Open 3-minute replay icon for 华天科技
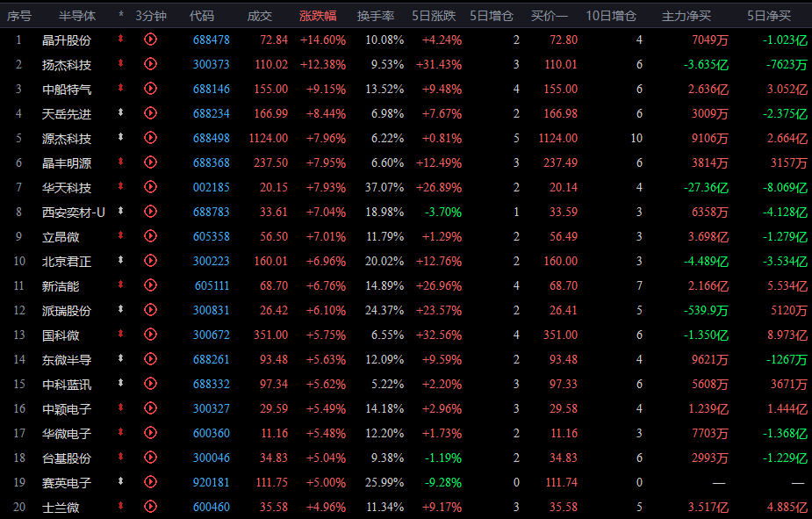This screenshot has height=519, width=812. coord(150,186)
